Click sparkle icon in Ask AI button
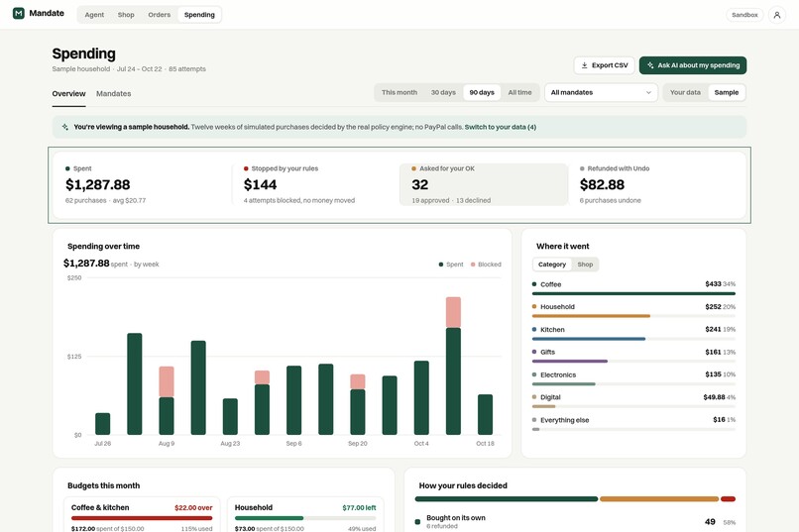The height and width of the screenshot is (532, 799). tap(650, 65)
